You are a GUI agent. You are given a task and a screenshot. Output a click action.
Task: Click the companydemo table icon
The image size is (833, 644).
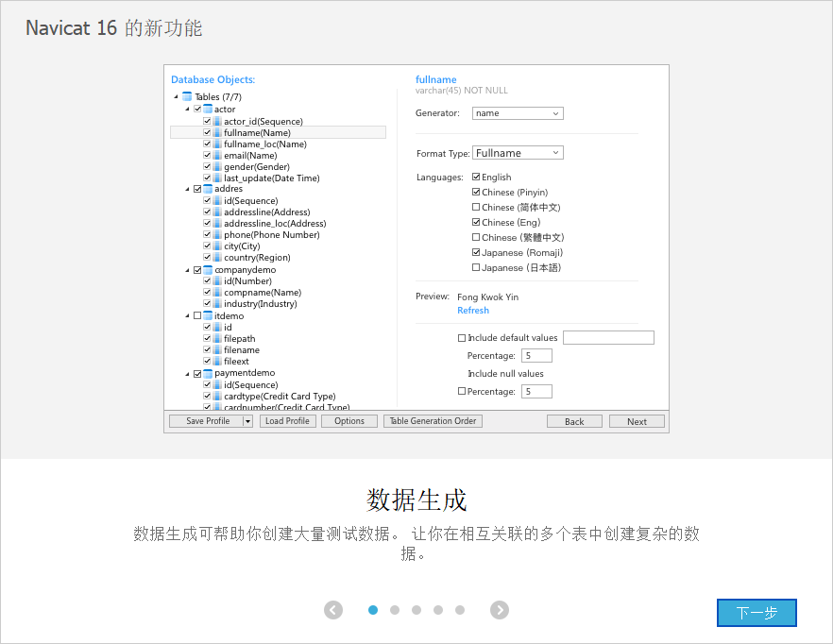click(x=208, y=270)
